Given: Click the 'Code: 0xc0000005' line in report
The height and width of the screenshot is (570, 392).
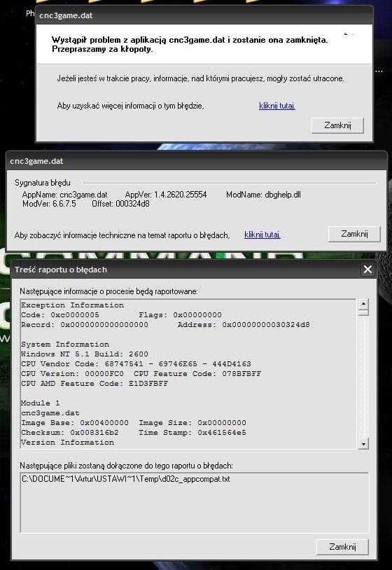Looking at the screenshot, I should pyautogui.click(x=60, y=315).
